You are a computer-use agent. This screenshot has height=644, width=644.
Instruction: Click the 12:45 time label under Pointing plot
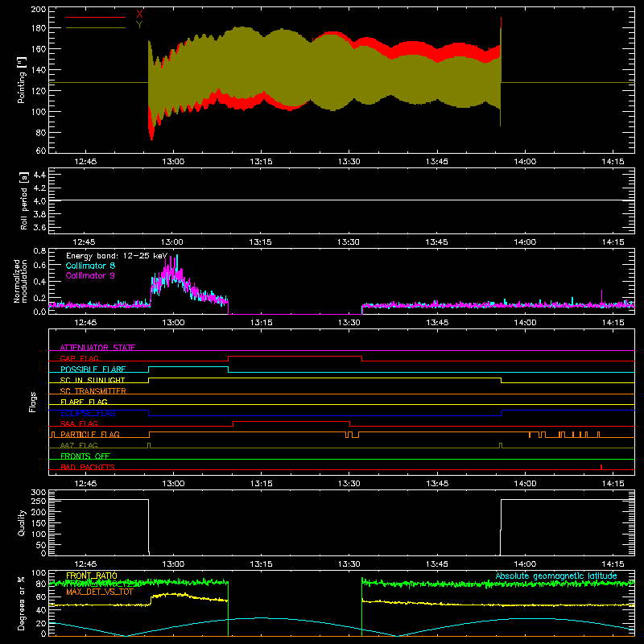[85, 162]
